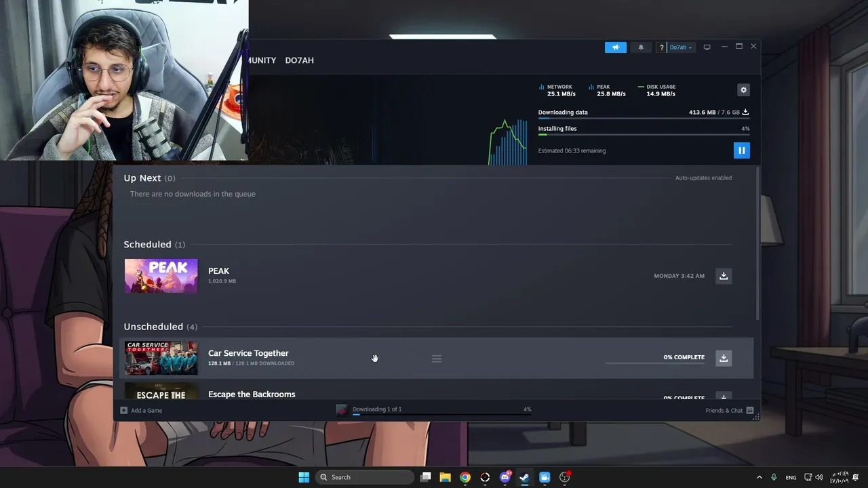This screenshot has height=488, width=868.
Task: Click the download icon beside 7.6 GB
Action: (x=745, y=113)
